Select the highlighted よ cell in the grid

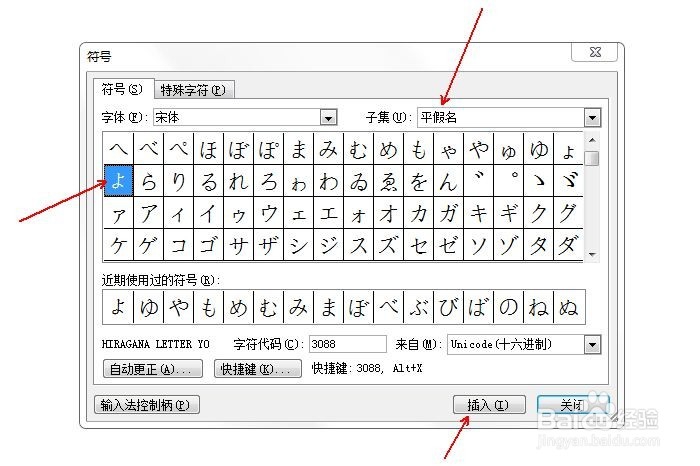point(118,181)
